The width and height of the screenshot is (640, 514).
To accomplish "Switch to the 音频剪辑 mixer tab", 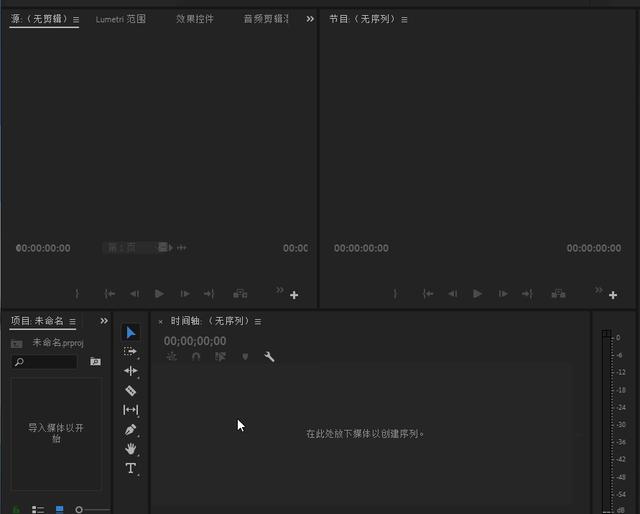I will click(266, 19).
